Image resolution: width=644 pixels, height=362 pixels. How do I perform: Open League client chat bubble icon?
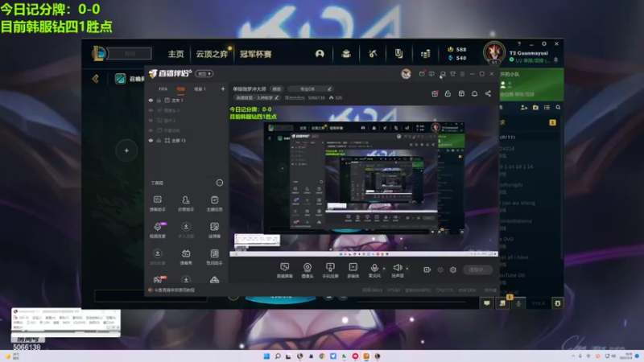pyautogui.click(x=487, y=303)
